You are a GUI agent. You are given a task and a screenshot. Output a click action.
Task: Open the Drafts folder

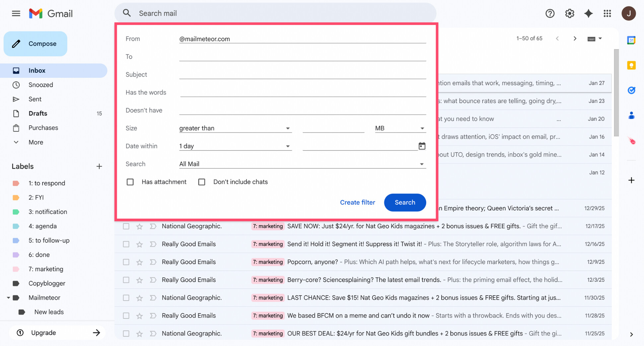point(38,113)
